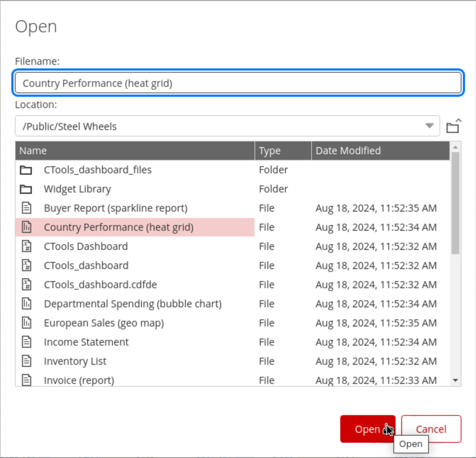This screenshot has height=458, width=476.
Task: Click the Widget Library folder icon
Action: coord(26,189)
